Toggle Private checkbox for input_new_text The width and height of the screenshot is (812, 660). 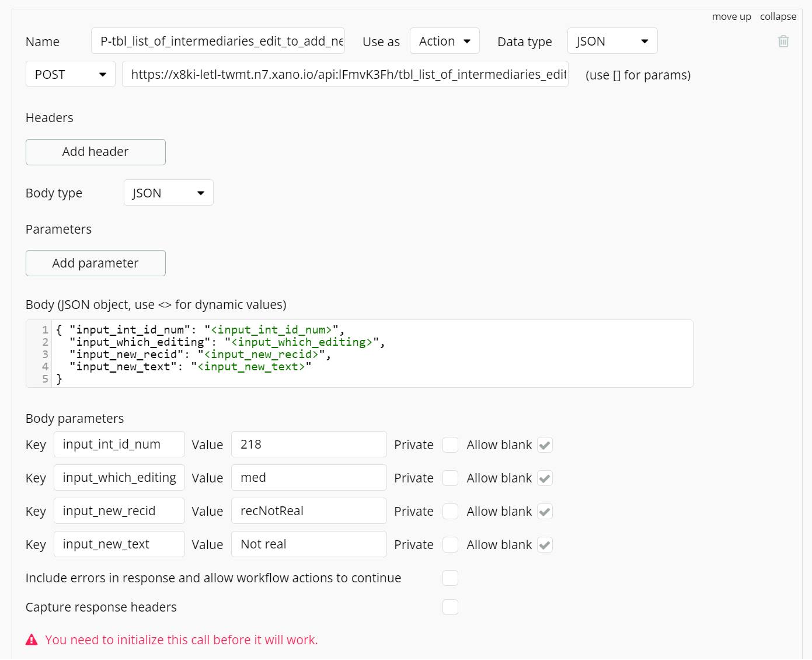click(x=450, y=545)
